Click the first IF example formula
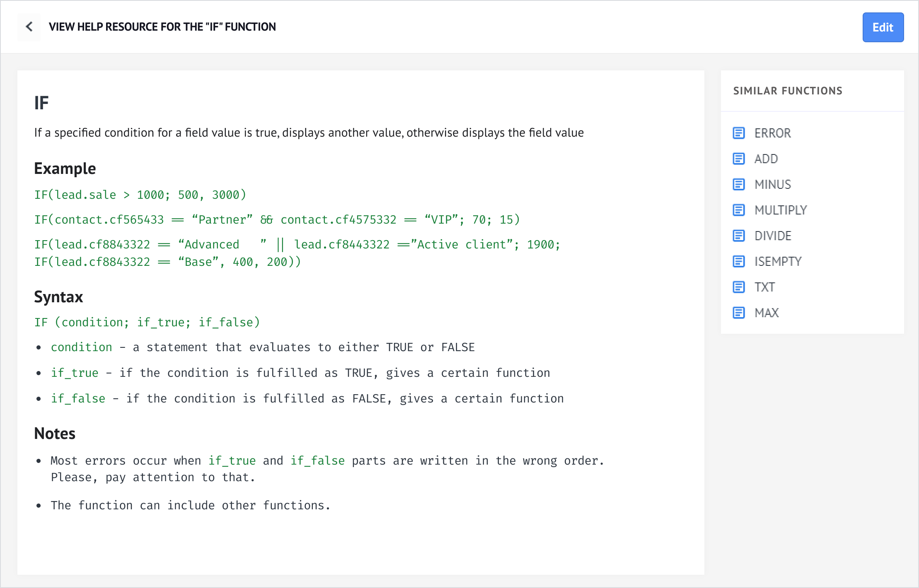The width and height of the screenshot is (919, 588). click(x=140, y=195)
